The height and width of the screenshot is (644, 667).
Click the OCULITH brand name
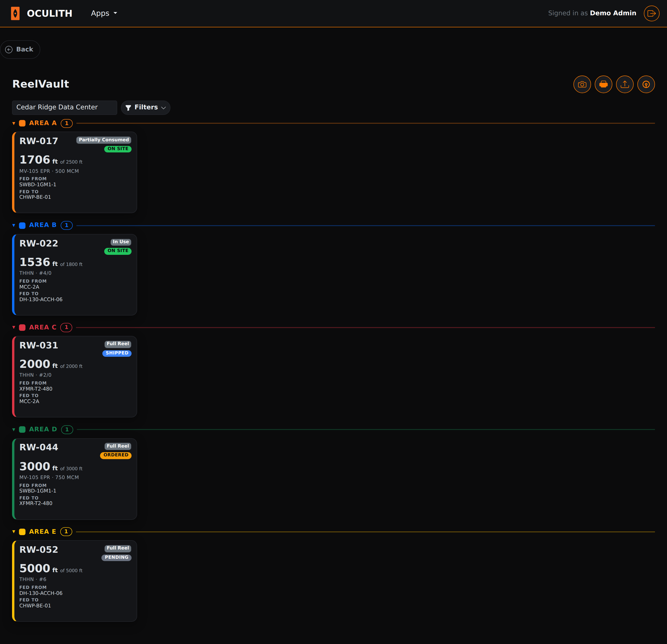point(50,13)
